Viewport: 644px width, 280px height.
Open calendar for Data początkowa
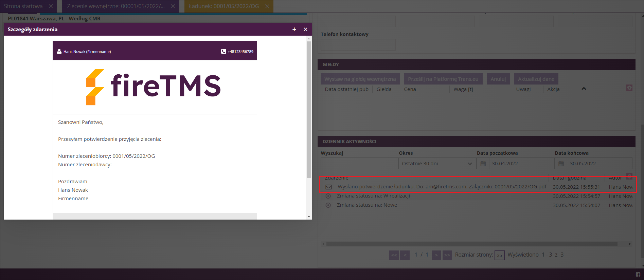tap(483, 163)
